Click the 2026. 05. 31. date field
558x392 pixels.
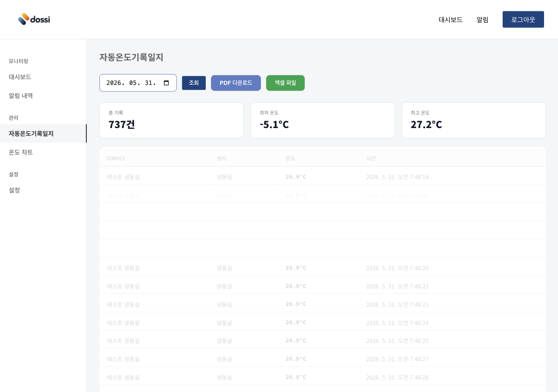pyautogui.click(x=138, y=83)
